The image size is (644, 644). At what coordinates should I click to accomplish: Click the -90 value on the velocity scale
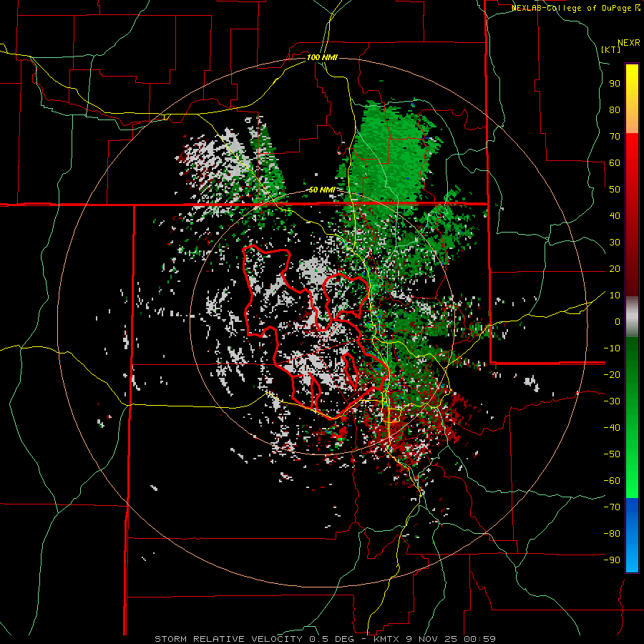612,560
